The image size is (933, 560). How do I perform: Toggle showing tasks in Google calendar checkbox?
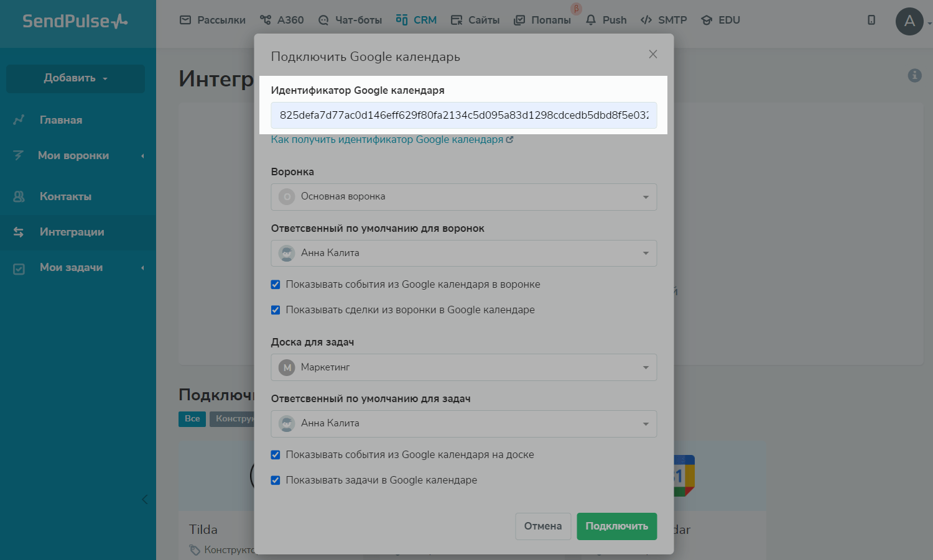[x=276, y=480]
